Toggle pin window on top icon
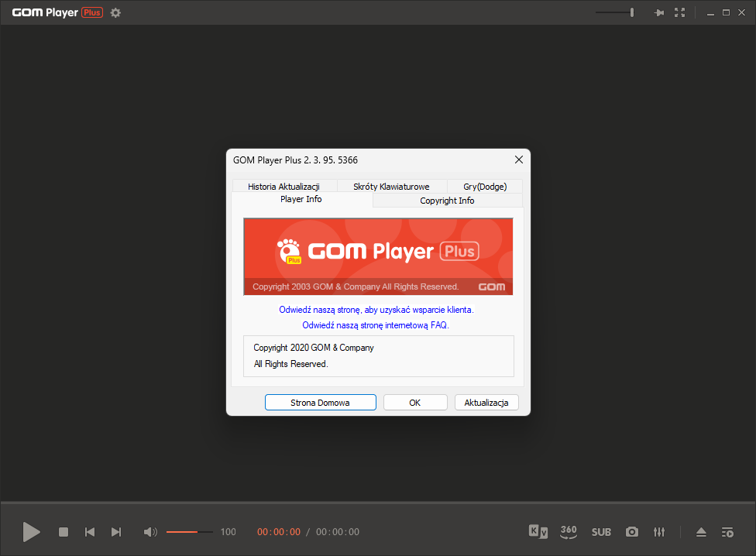Viewport: 756px width, 556px height. [x=658, y=12]
